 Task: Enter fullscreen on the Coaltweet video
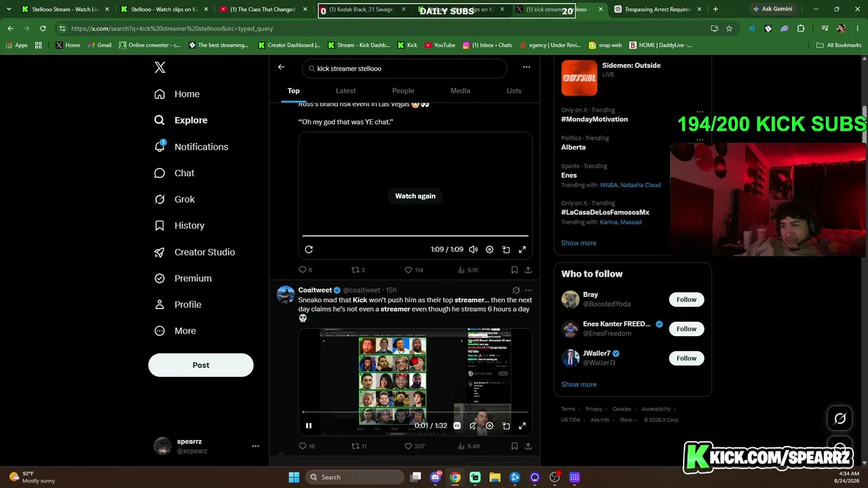coord(522,426)
